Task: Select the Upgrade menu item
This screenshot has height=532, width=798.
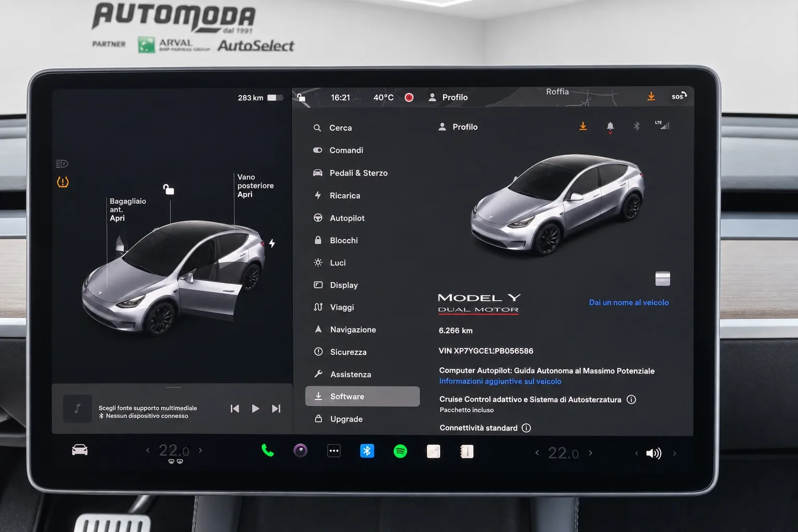Action: 339,419
